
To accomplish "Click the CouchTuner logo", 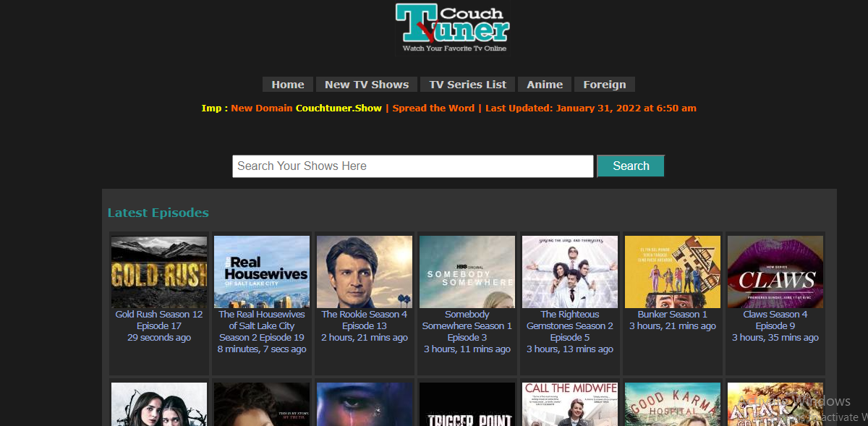I will pyautogui.click(x=451, y=27).
